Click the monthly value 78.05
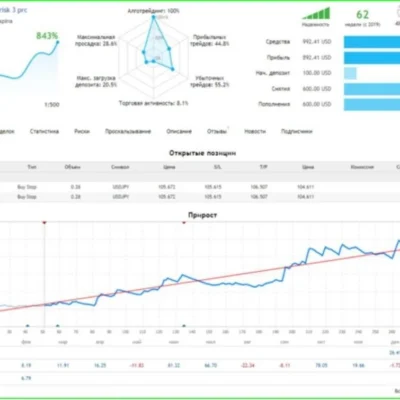The height and width of the screenshot is (400, 400). pos(321,365)
